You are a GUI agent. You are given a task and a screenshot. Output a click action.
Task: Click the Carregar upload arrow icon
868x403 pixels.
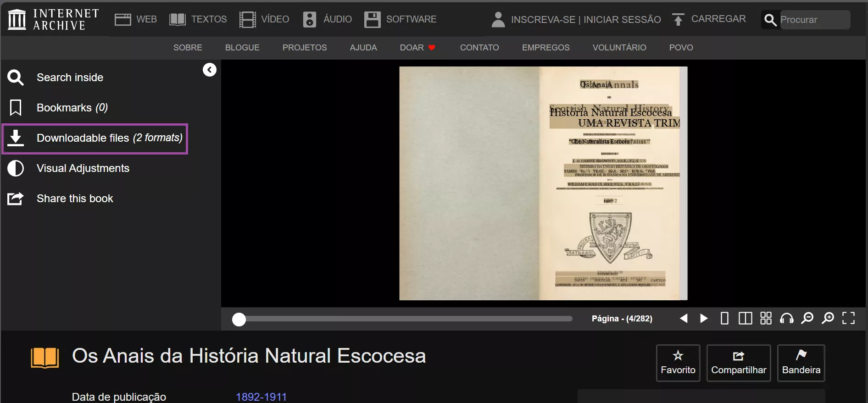pos(678,19)
